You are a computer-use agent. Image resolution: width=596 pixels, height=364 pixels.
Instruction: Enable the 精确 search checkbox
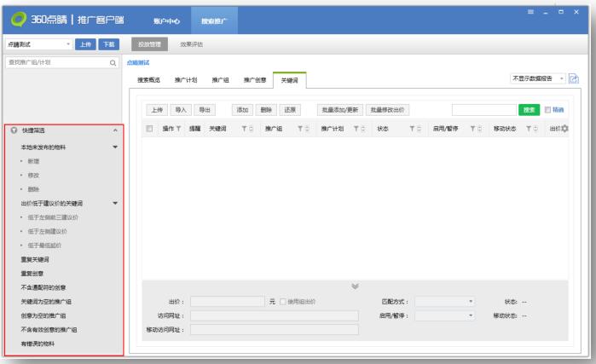click(548, 110)
